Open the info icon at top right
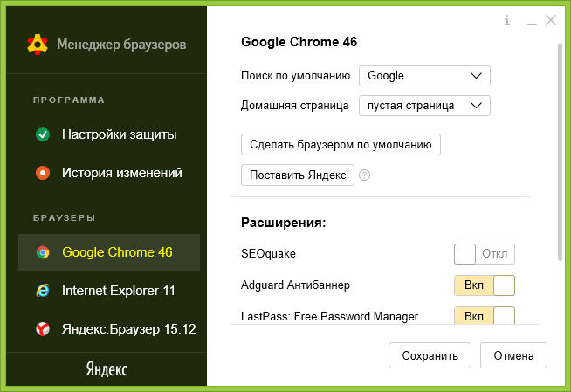Viewport: 571px width, 392px height. pos(507,20)
